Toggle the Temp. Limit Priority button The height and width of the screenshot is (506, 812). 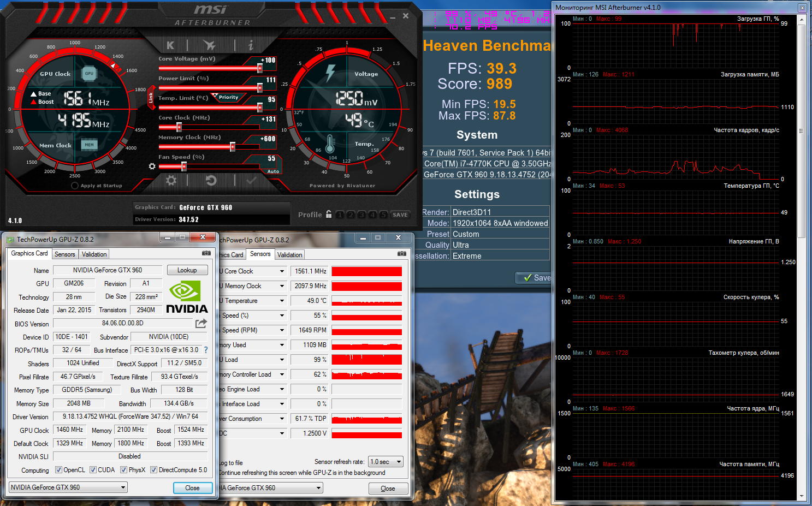(x=228, y=97)
